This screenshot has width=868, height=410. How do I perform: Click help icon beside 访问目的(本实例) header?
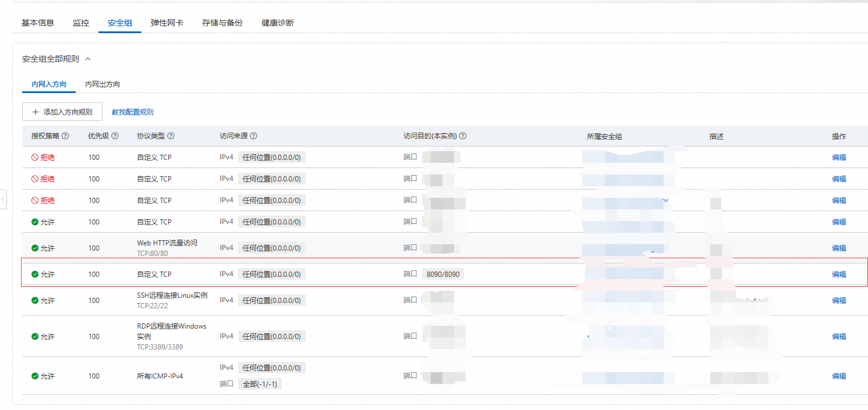click(x=463, y=136)
